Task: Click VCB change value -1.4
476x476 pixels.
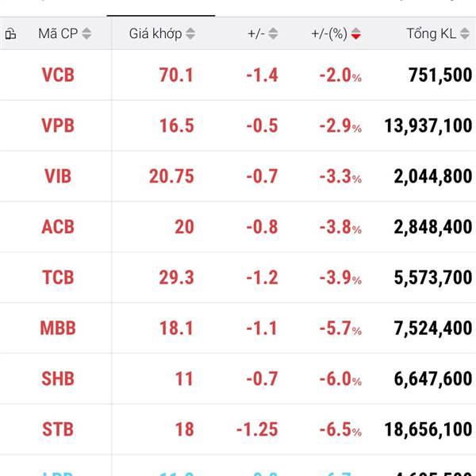Action: tap(262, 75)
